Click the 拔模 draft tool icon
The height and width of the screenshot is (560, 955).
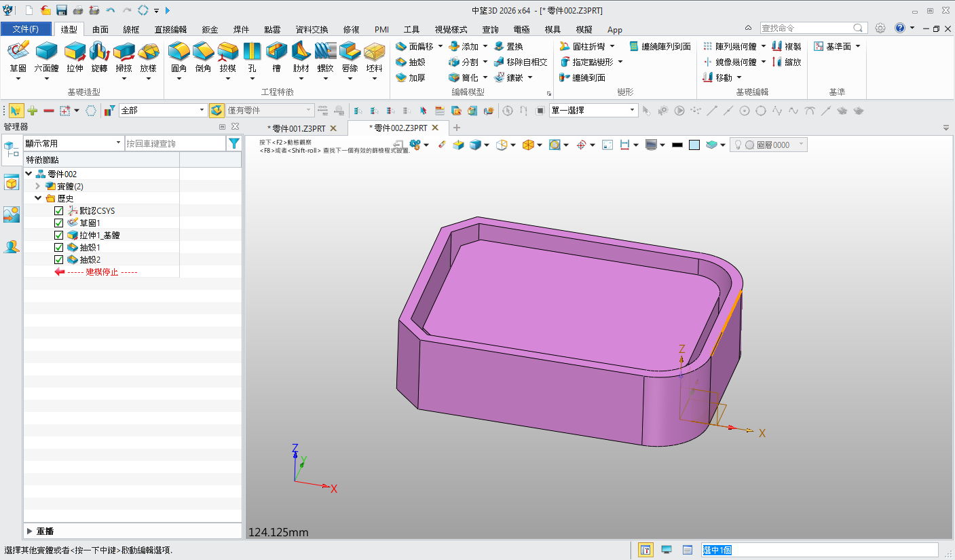[227, 51]
